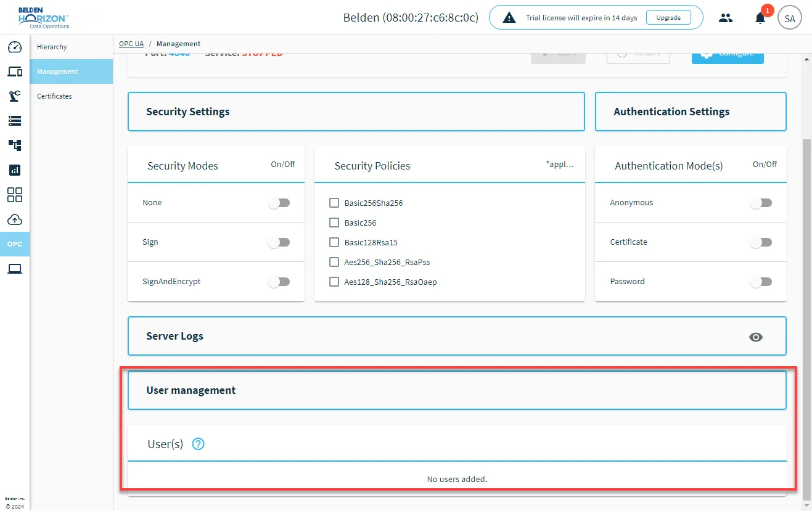Click the User(s) help question mark icon

198,444
